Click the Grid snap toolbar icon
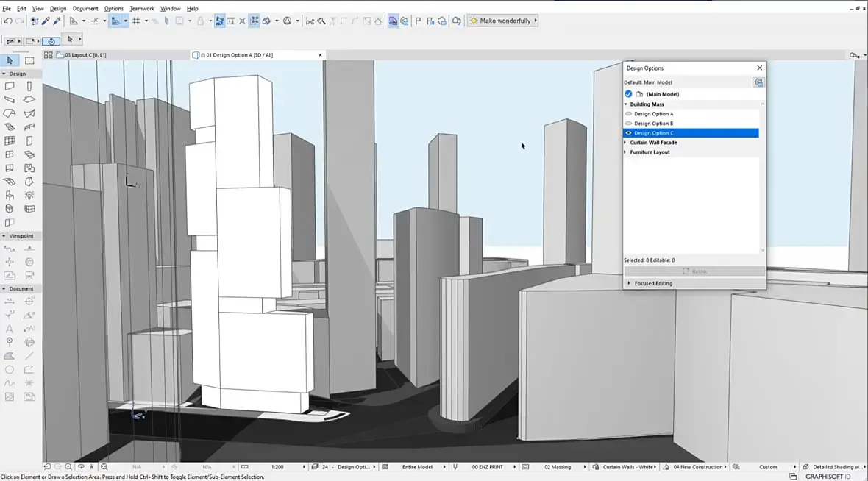The height and width of the screenshot is (481, 868). [x=136, y=21]
